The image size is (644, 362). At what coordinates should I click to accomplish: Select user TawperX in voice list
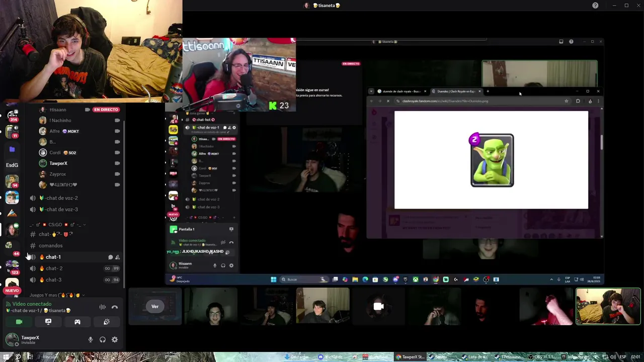58,163
